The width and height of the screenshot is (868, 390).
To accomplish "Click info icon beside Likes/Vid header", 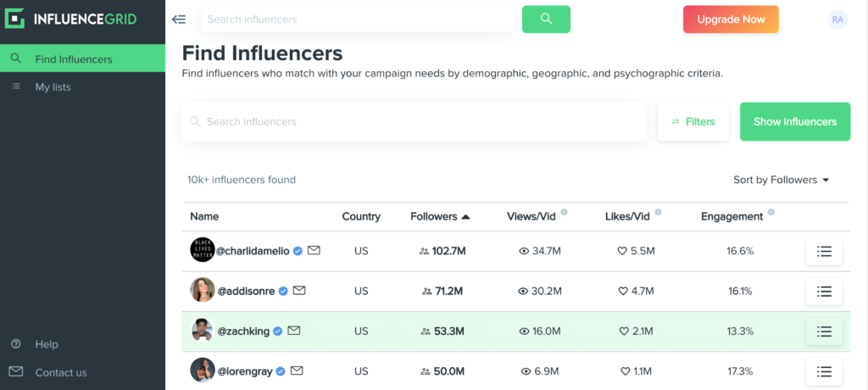I will (658, 212).
